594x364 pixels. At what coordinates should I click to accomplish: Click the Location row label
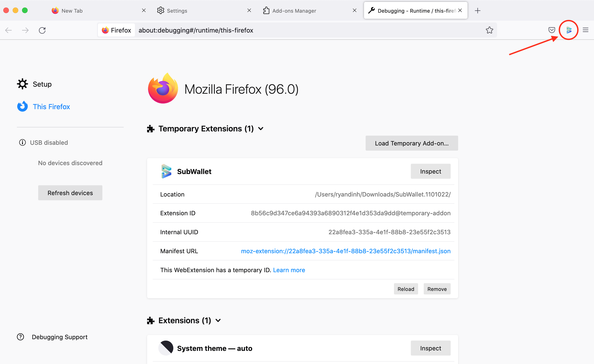(x=172, y=194)
